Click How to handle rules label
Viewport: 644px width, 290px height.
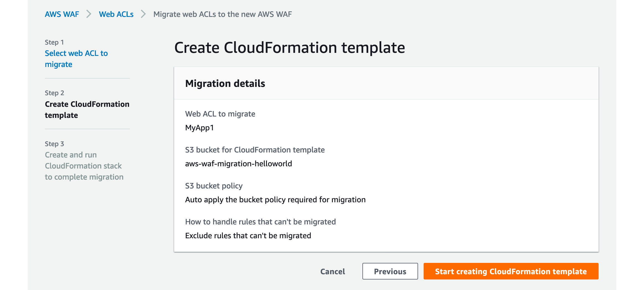(x=260, y=222)
